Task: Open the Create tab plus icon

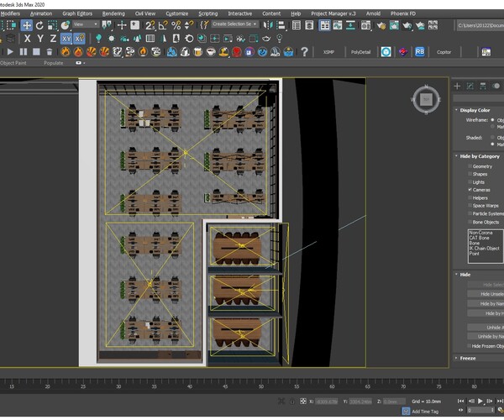Action: coord(458,86)
